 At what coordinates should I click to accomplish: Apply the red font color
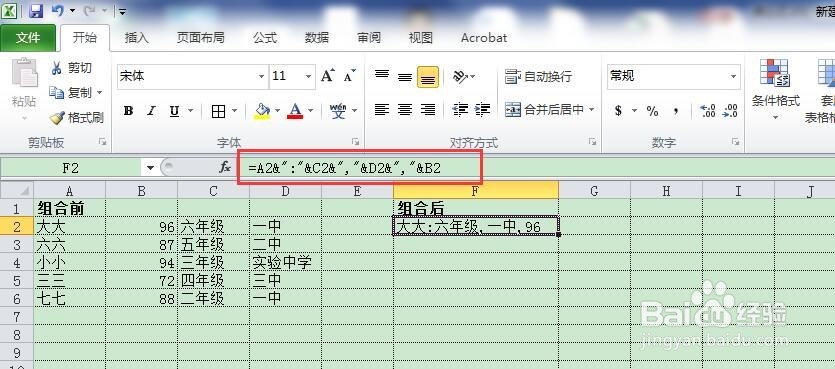click(295, 111)
